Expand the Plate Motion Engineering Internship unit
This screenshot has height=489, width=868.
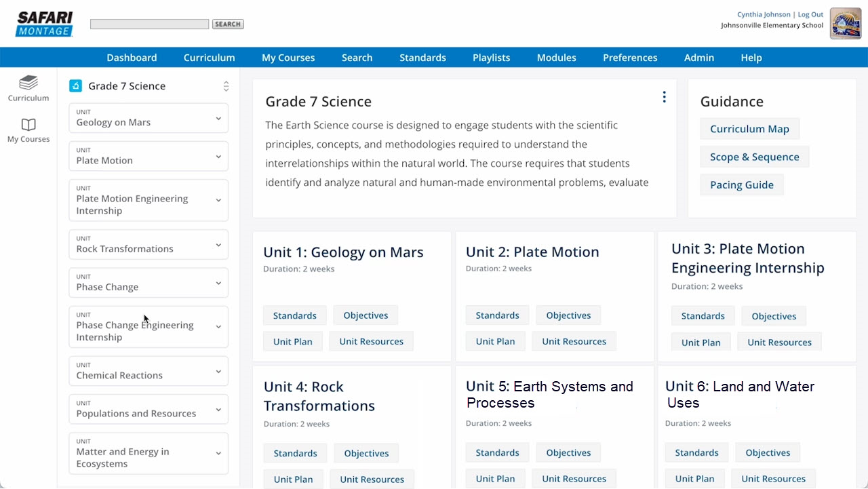[x=149, y=200]
